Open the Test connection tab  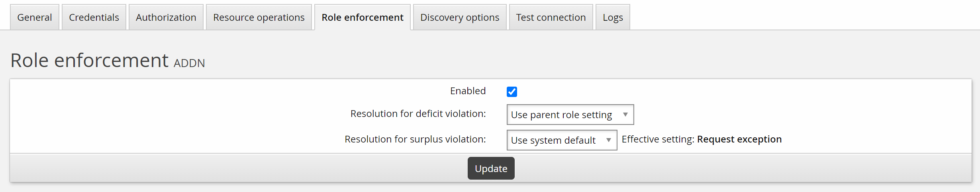pos(551,18)
